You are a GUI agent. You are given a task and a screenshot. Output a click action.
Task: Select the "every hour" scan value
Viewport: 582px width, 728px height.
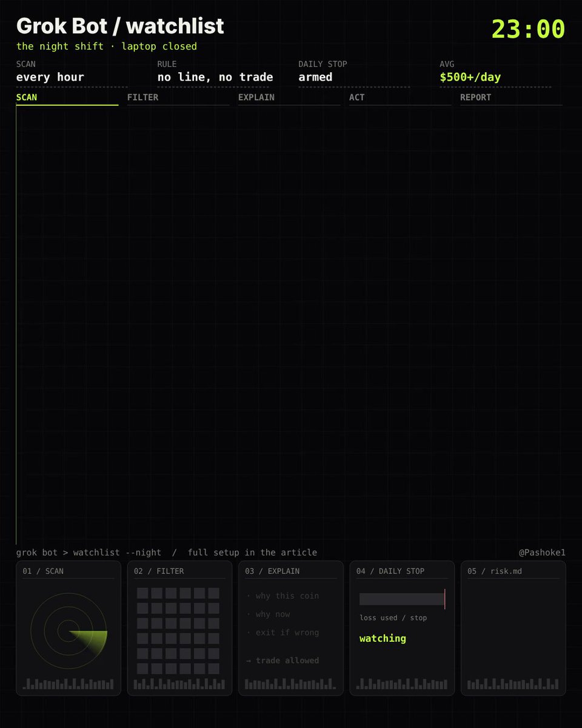click(x=50, y=77)
